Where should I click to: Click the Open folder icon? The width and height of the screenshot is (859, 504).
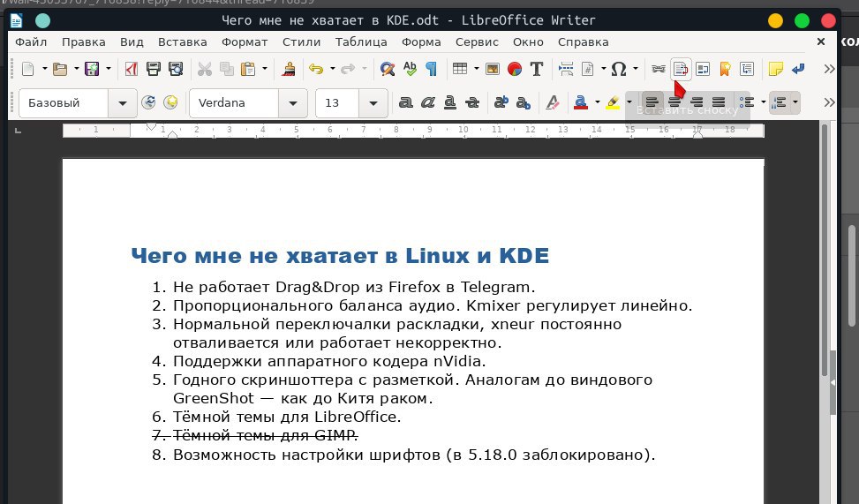click(x=60, y=69)
